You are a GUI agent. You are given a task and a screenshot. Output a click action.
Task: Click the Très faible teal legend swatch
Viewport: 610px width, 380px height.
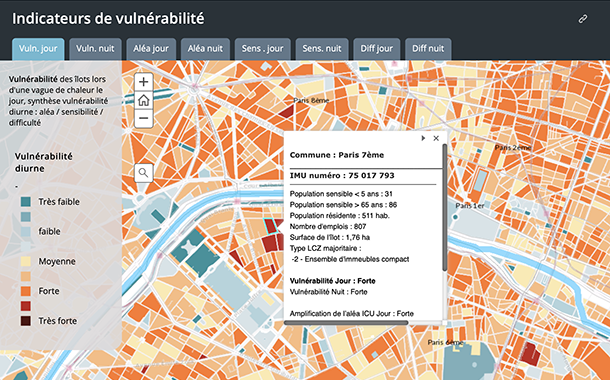click(26, 201)
